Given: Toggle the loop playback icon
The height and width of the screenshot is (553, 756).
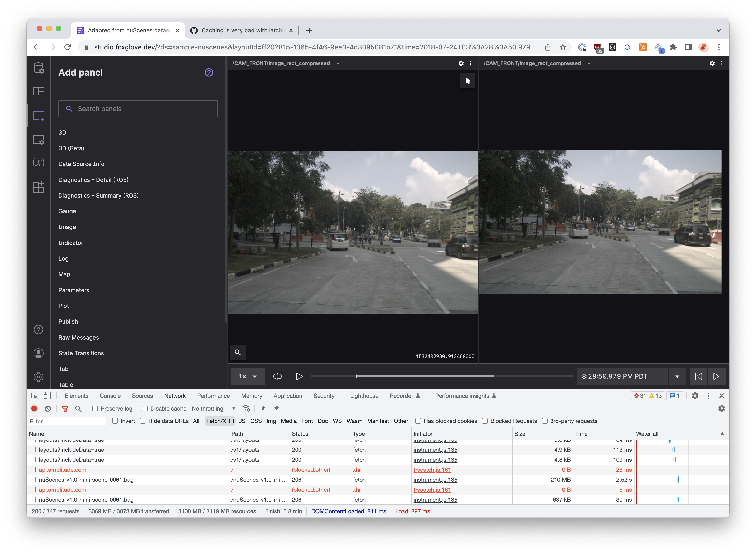Looking at the screenshot, I should click(277, 376).
